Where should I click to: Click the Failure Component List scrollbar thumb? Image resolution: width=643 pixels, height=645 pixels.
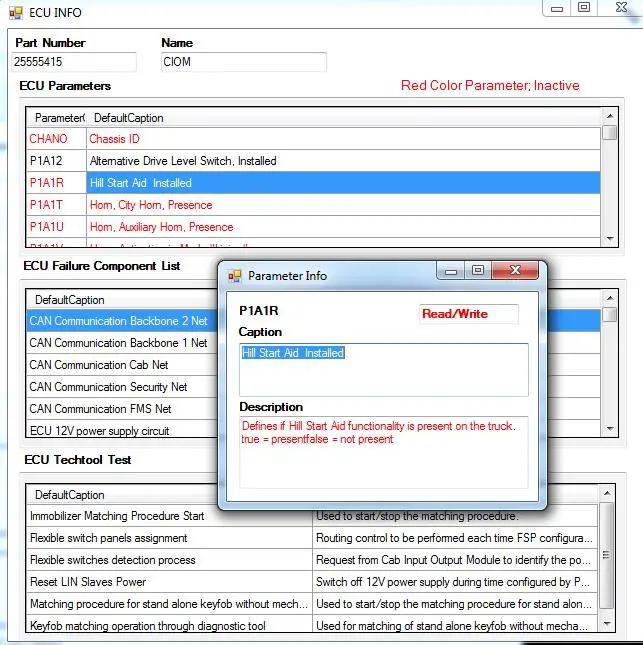(610, 314)
